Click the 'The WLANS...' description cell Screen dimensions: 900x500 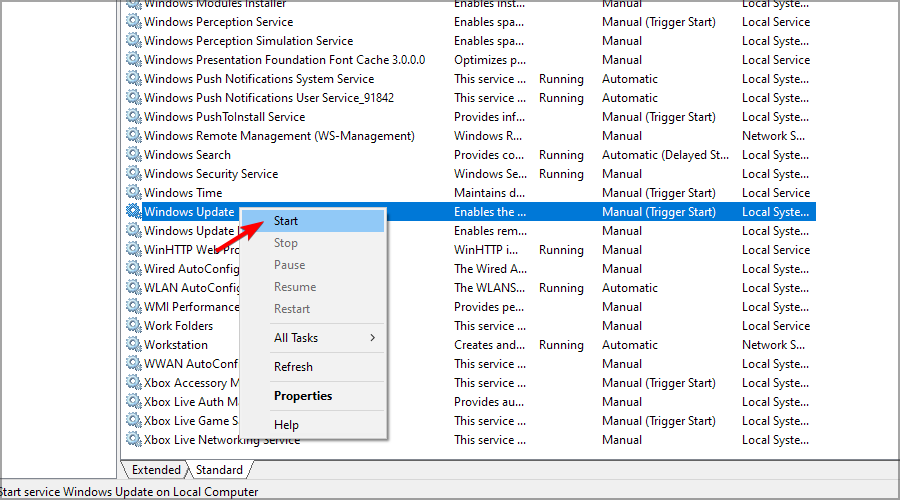pos(490,288)
